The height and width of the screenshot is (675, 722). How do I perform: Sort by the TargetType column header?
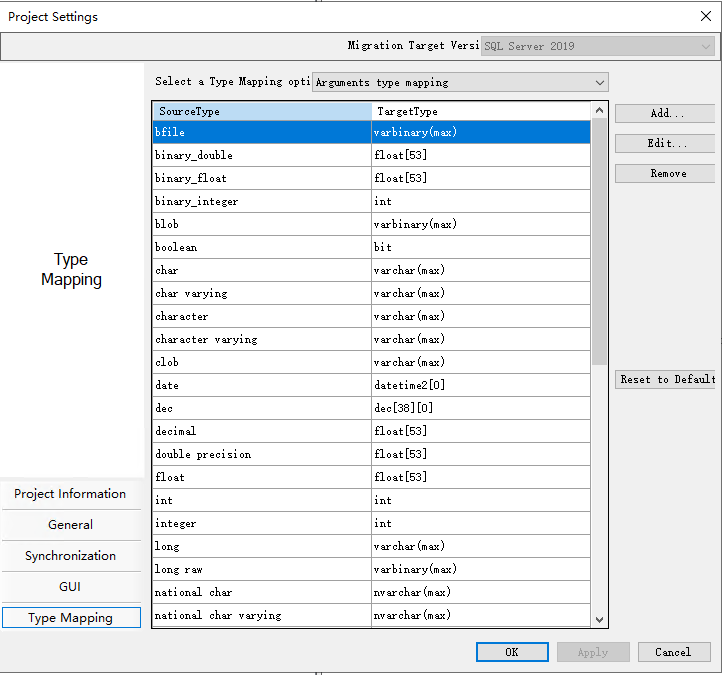pyautogui.click(x=481, y=111)
